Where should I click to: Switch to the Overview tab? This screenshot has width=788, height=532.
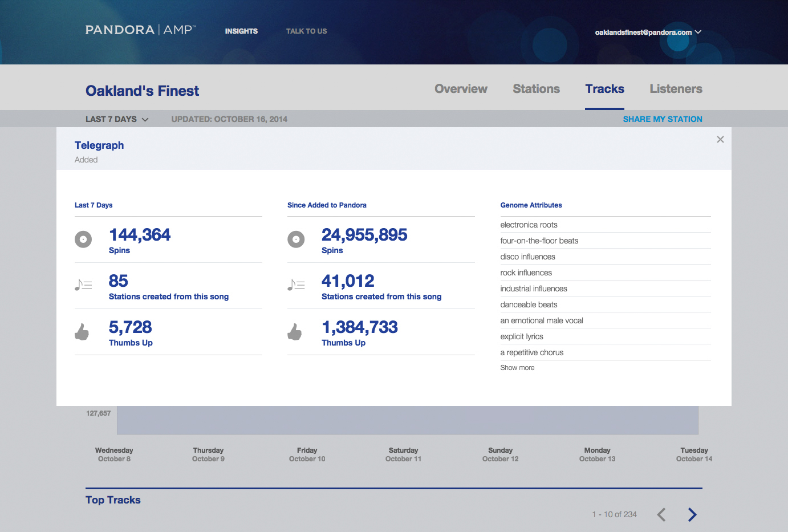[461, 89]
